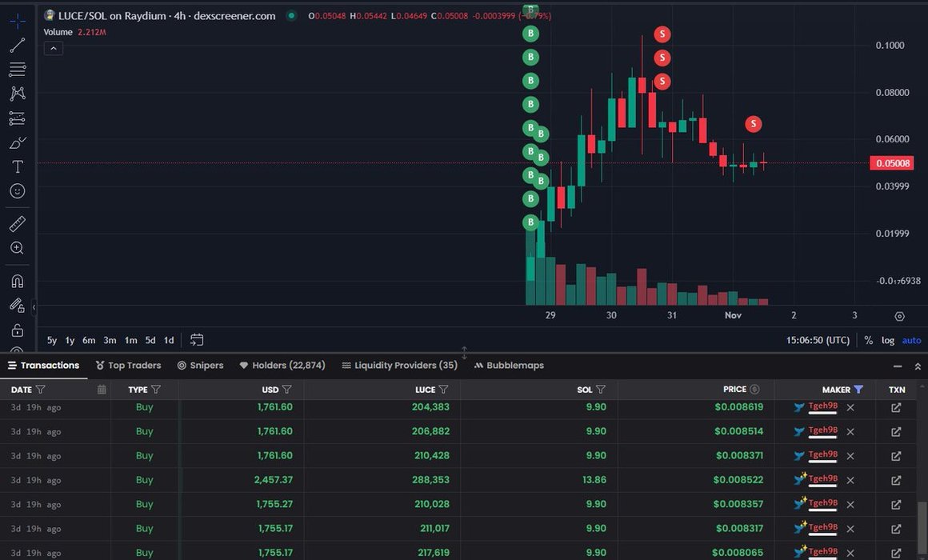
Task: Open the Fibonacci retracement lines tool
Action: pos(17,70)
